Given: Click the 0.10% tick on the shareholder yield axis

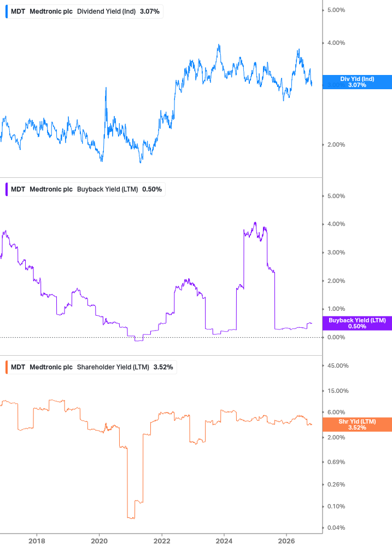Looking at the screenshot, I should [336, 507].
